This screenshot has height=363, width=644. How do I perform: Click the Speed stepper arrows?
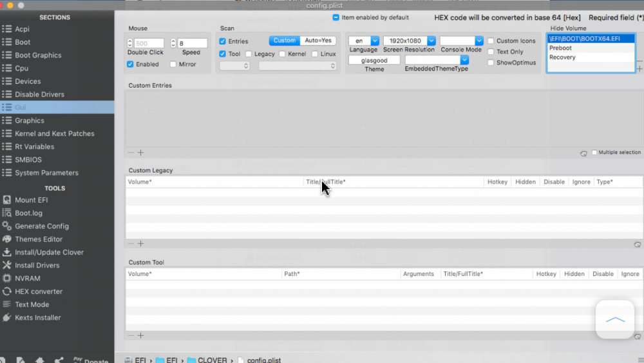tap(173, 43)
